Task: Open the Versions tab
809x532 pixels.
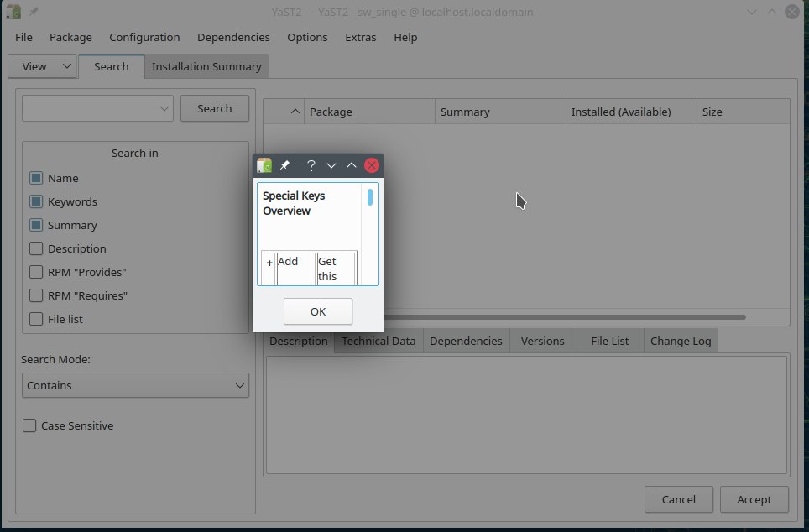Action: 543,341
